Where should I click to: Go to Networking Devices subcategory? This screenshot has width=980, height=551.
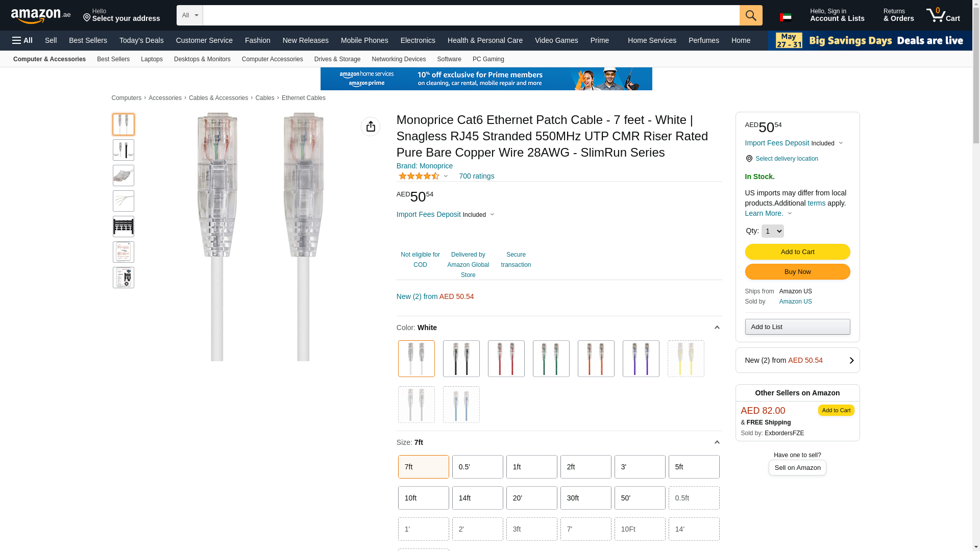tap(398, 59)
